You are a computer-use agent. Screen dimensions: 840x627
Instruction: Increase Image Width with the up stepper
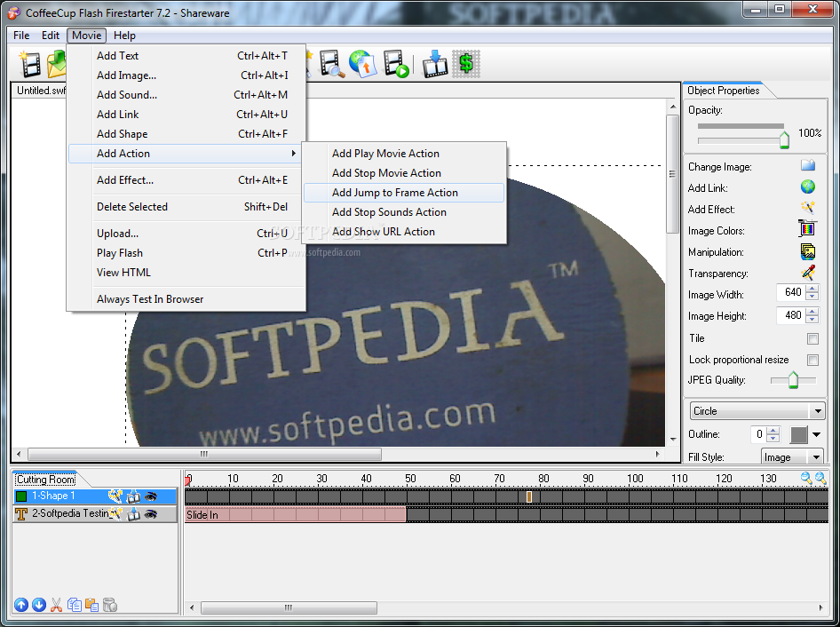(812, 289)
